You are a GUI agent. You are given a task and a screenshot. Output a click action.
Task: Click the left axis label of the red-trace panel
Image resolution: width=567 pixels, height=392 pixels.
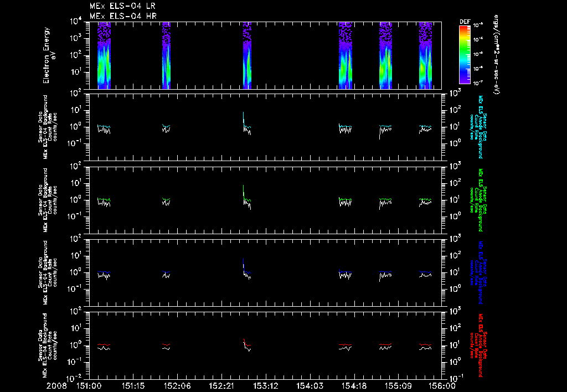click(x=48, y=345)
